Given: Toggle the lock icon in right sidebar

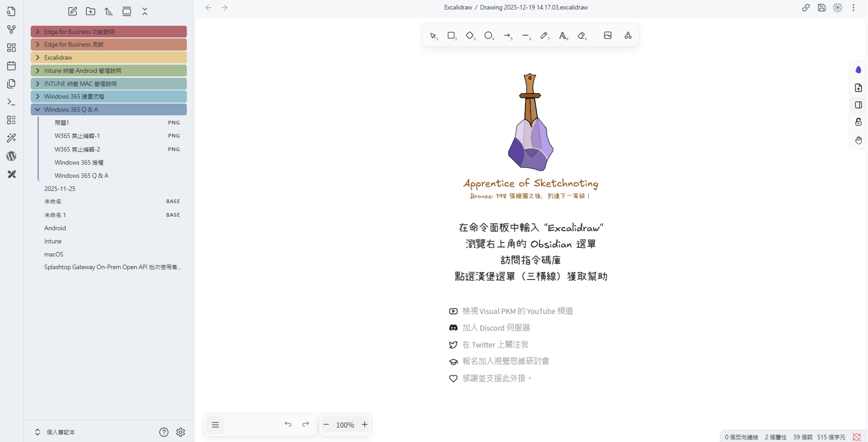Looking at the screenshot, I should pyautogui.click(x=858, y=122).
